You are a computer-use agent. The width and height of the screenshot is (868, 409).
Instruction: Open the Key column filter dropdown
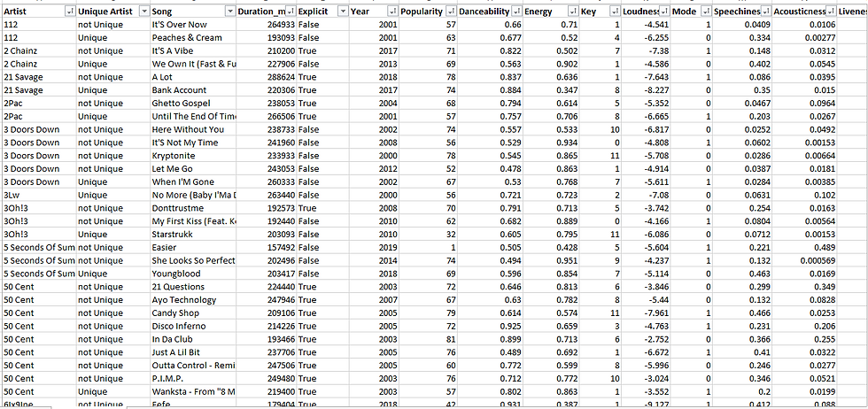click(614, 12)
